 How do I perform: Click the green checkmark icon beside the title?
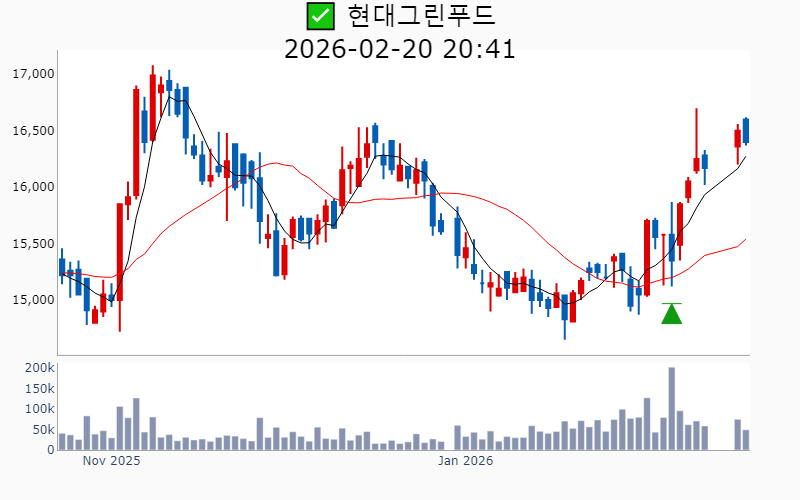(x=319, y=16)
